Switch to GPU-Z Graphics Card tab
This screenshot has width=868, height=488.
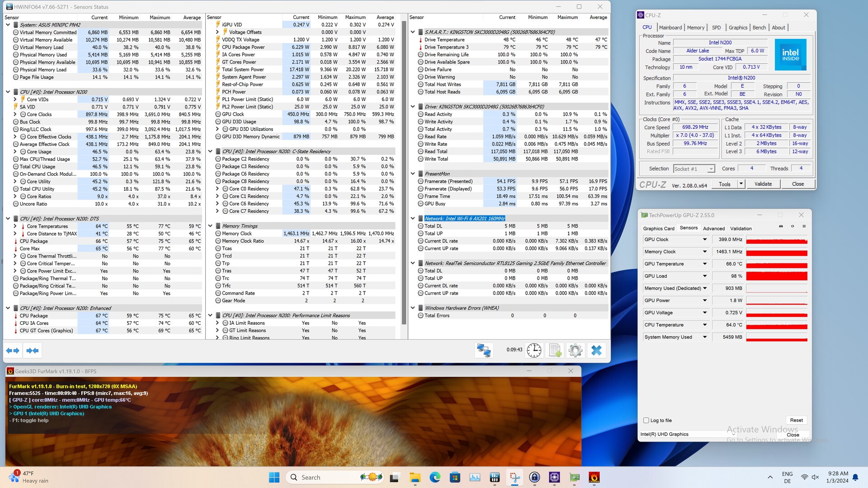658,229
